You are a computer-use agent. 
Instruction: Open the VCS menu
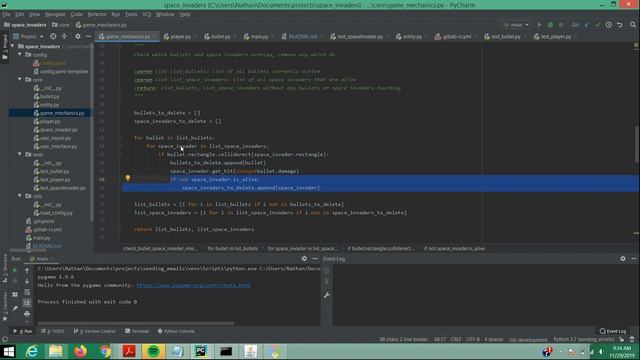[147, 14]
